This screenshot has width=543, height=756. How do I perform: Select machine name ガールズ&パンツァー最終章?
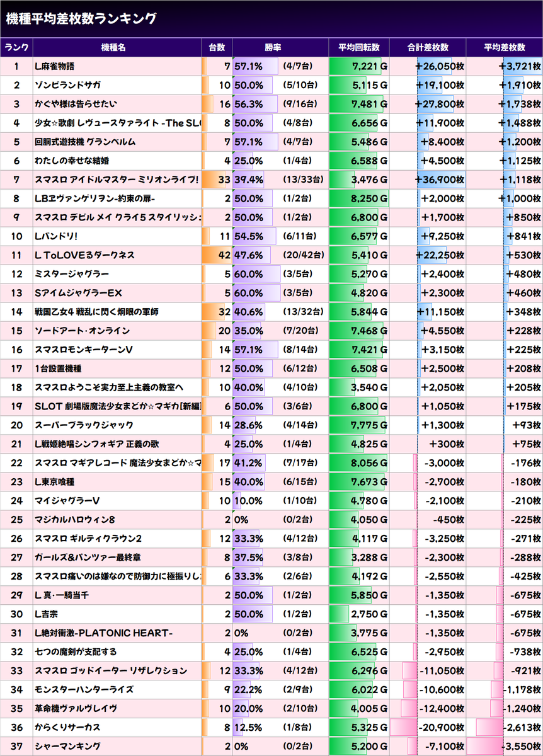pyautogui.click(x=88, y=558)
